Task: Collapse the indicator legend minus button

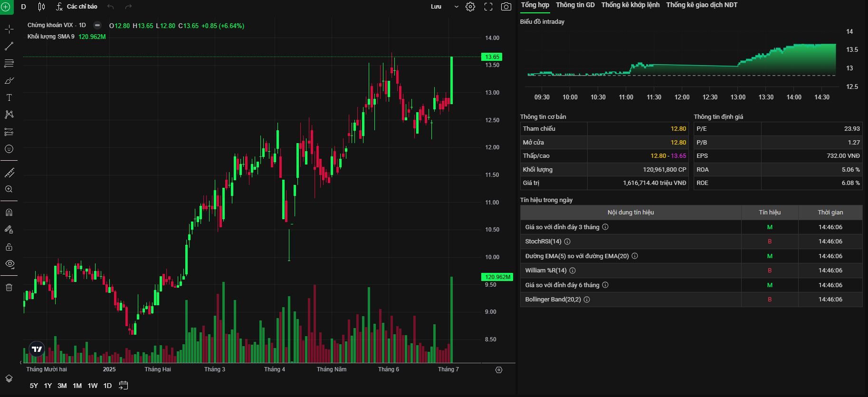Action: (x=97, y=25)
